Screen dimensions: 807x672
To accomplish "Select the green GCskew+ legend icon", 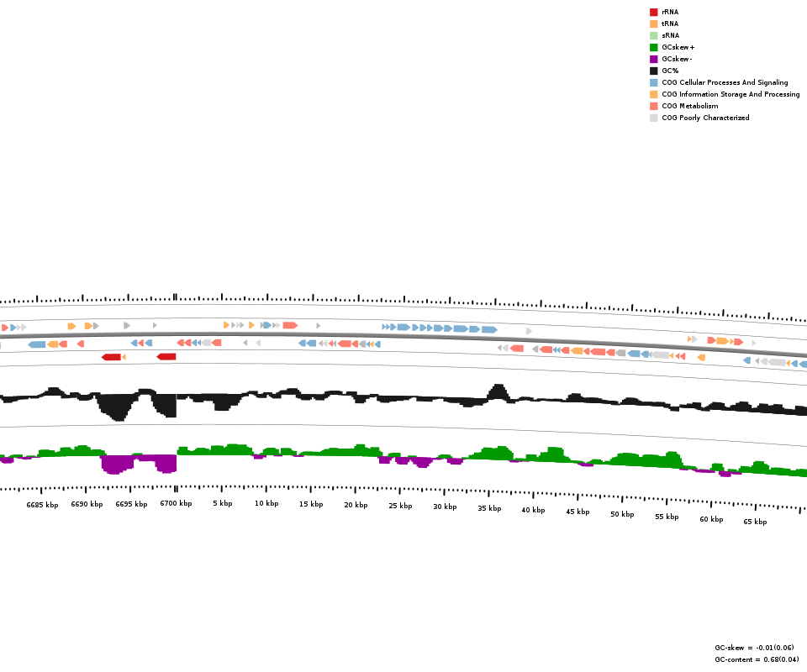I will (653, 47).
